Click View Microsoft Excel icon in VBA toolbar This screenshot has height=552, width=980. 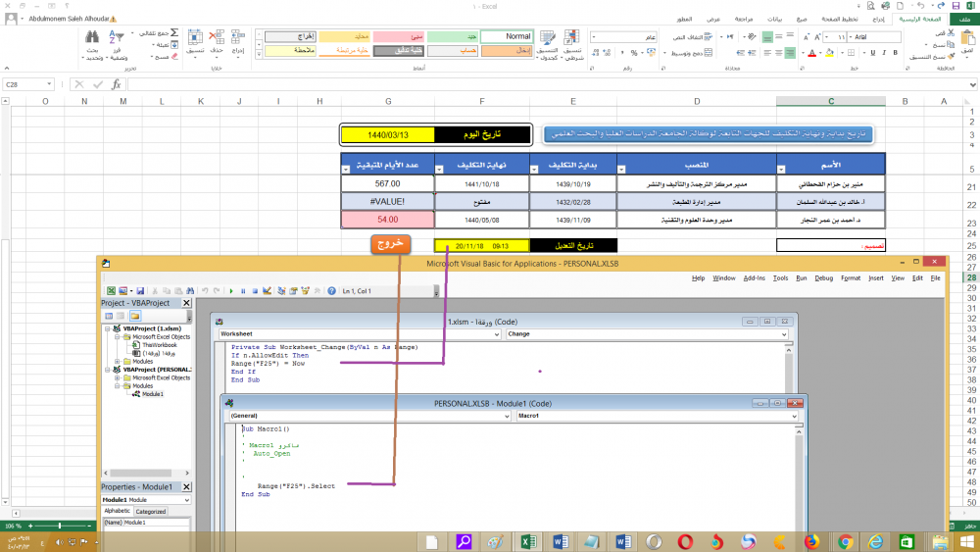pos(112,290)
